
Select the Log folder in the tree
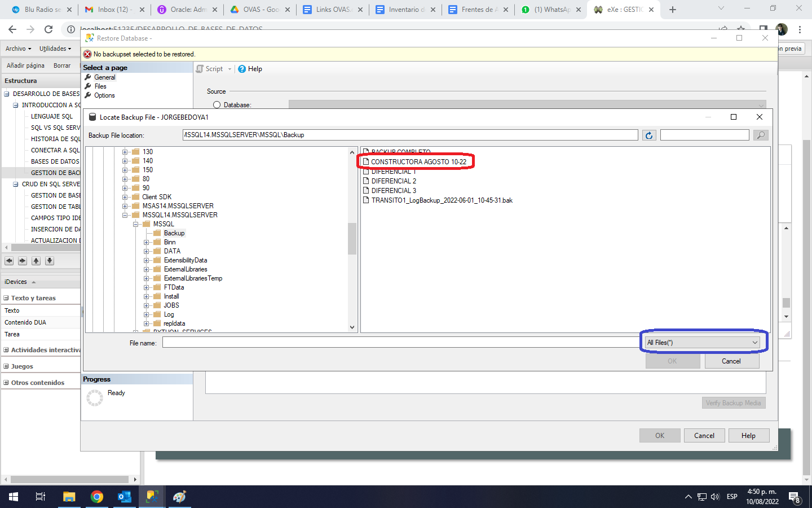pyautogui.click(x=169, y=314)
